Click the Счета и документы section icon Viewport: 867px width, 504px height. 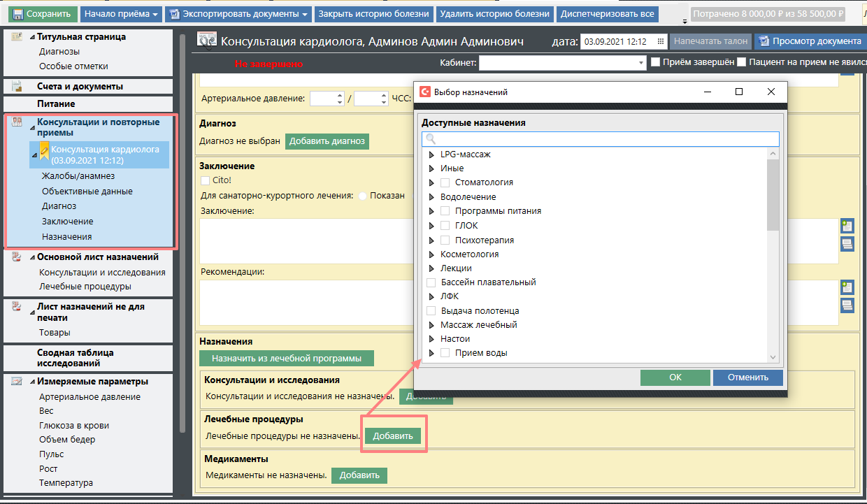(17, 86)
